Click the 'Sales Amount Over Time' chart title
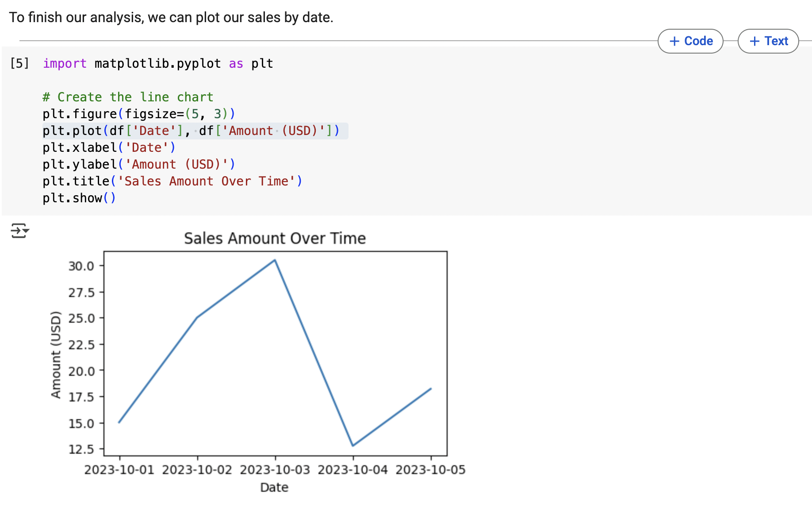 pos(275,238)
